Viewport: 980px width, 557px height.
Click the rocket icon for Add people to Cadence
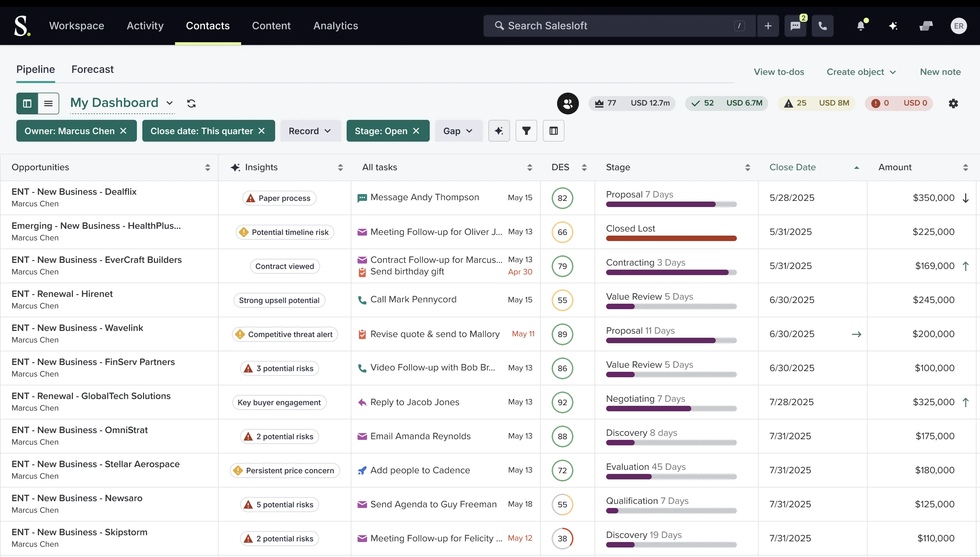(362, 470)
